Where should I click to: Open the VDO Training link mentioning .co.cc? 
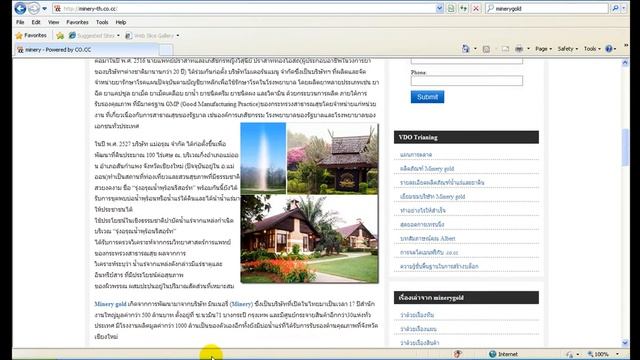click(x=429, y=253)
